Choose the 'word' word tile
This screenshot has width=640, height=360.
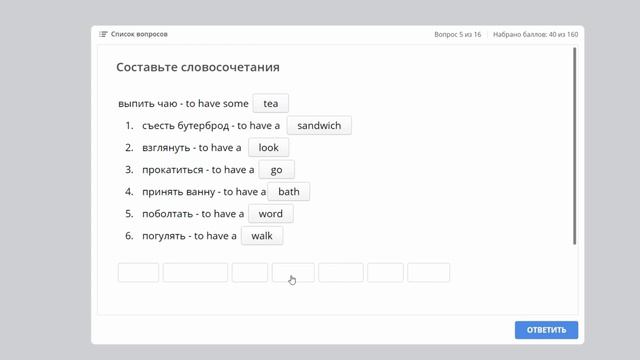[271, 213]
